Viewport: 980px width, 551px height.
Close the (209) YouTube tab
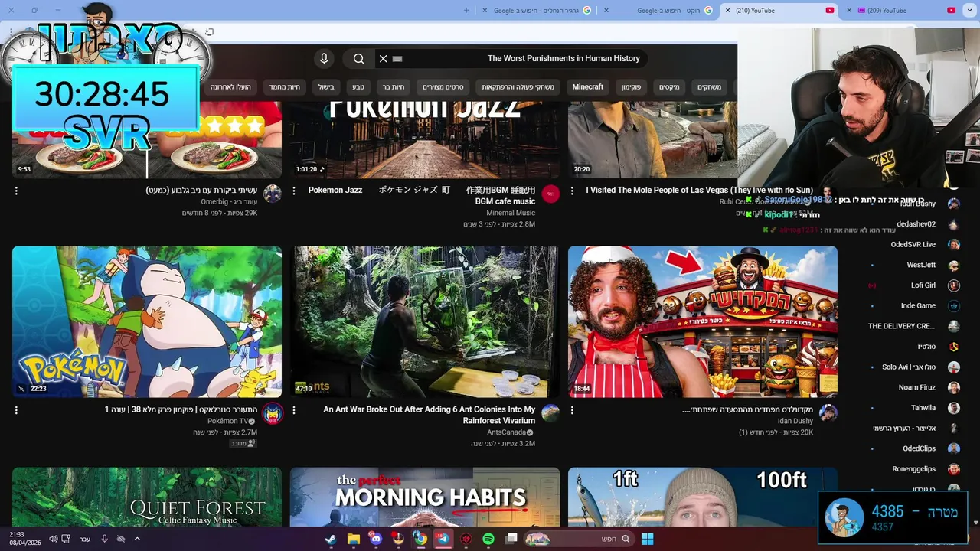(849, 11)
